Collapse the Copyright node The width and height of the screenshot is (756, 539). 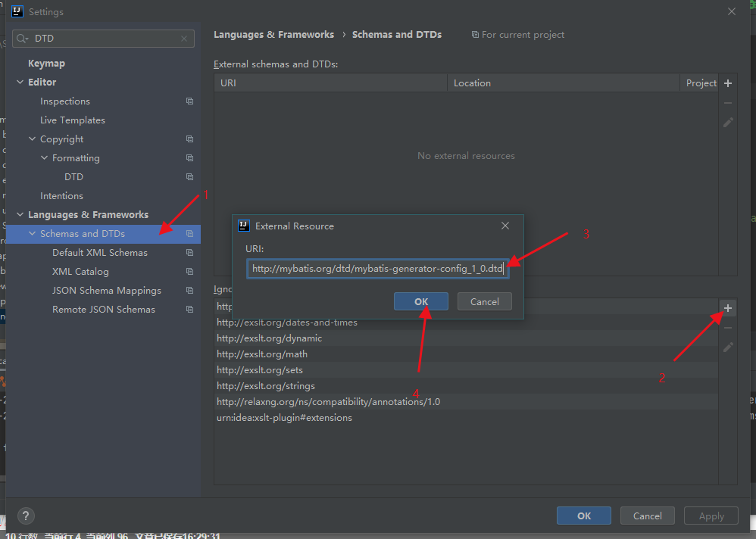(x=31, y=139)
